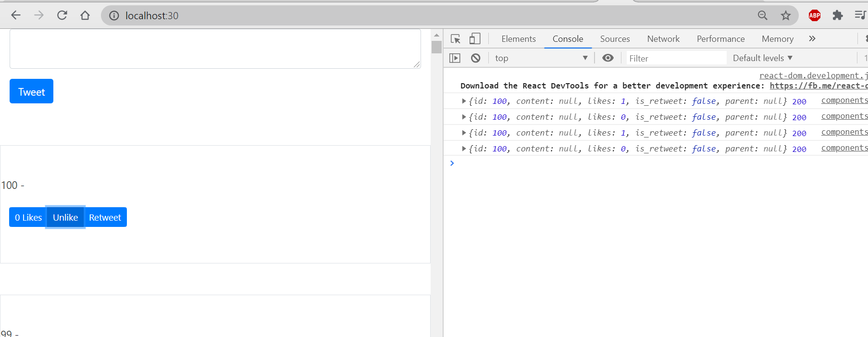Select an element to inspect
Viewport: 868px width, 337px height.
456,39
